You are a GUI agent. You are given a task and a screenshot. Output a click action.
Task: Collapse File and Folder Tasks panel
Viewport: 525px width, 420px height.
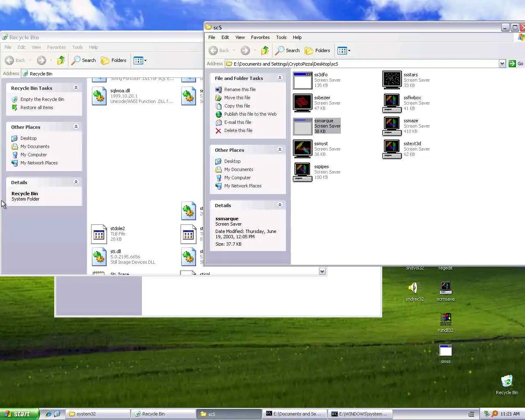pos(280,78)
